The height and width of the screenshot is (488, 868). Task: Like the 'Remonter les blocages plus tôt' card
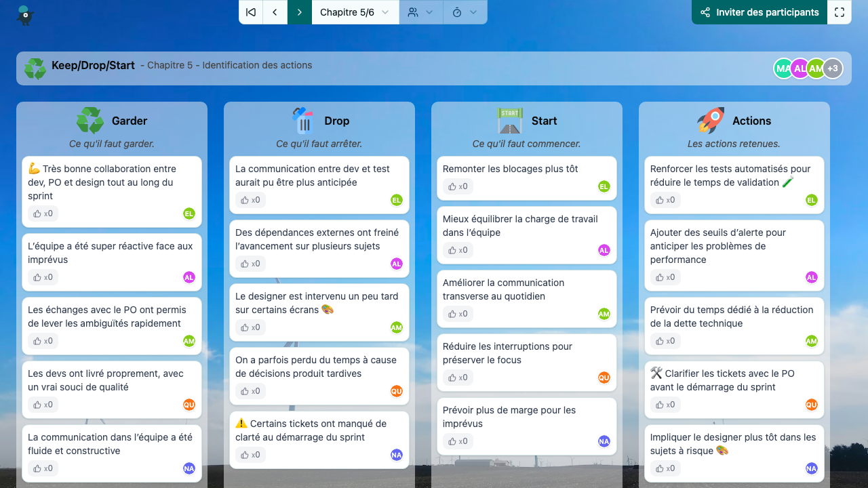coord(458,186)
